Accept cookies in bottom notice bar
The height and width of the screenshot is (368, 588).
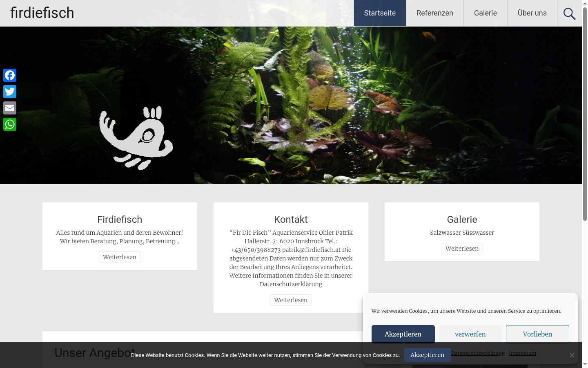tap(427, 355)
